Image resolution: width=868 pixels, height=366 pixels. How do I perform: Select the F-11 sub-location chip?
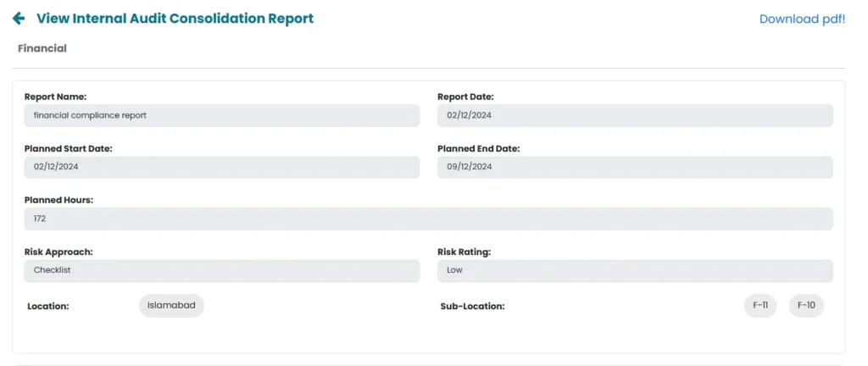point(760,306)
